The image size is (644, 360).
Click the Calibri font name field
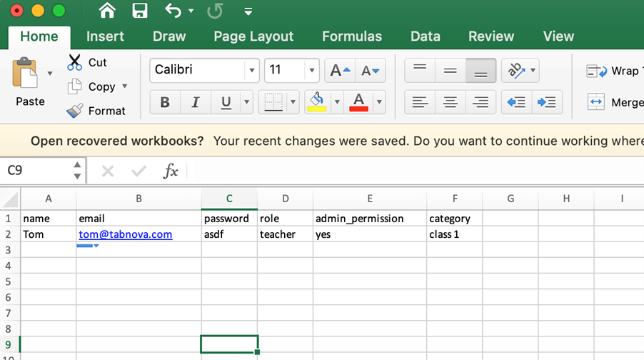point(197,70)
